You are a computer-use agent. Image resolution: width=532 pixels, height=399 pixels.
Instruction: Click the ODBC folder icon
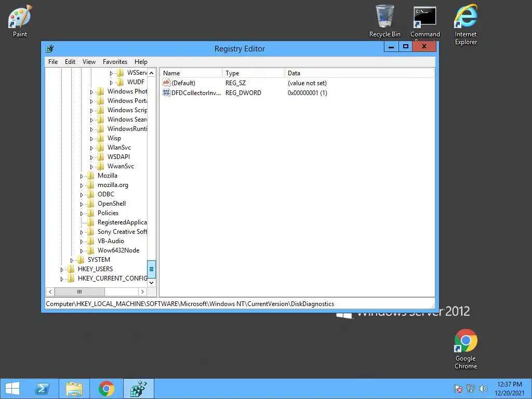coord(90,194)
